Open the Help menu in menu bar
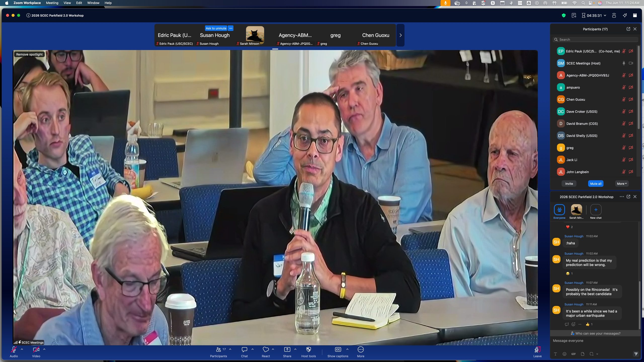644x362 pixels. pyautogui.click(x=108, y=3)
